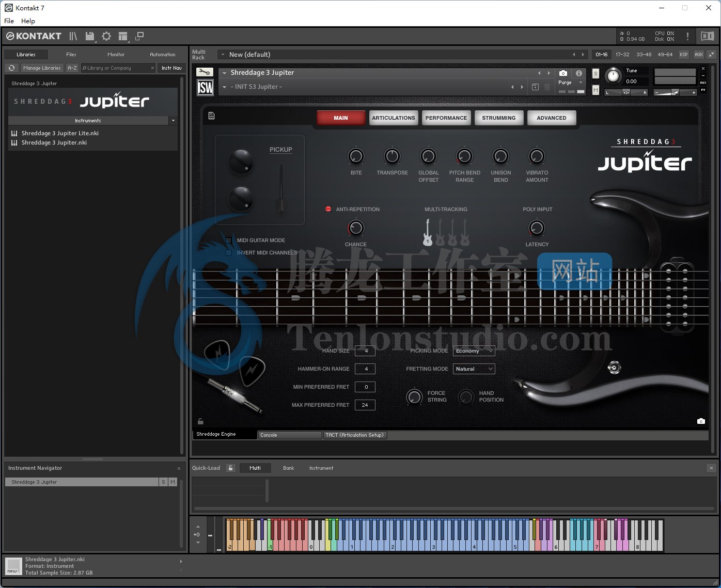This screenshot has height=588, width=721.
Task: Open TACT (Articulation Setup) button
Action: point(355,435)
